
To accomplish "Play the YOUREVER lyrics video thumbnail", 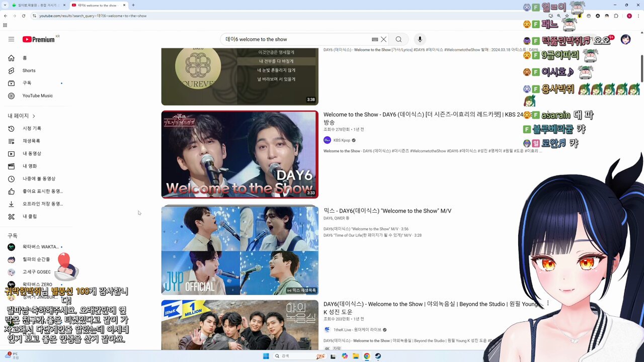I will [x=239, y=76].
